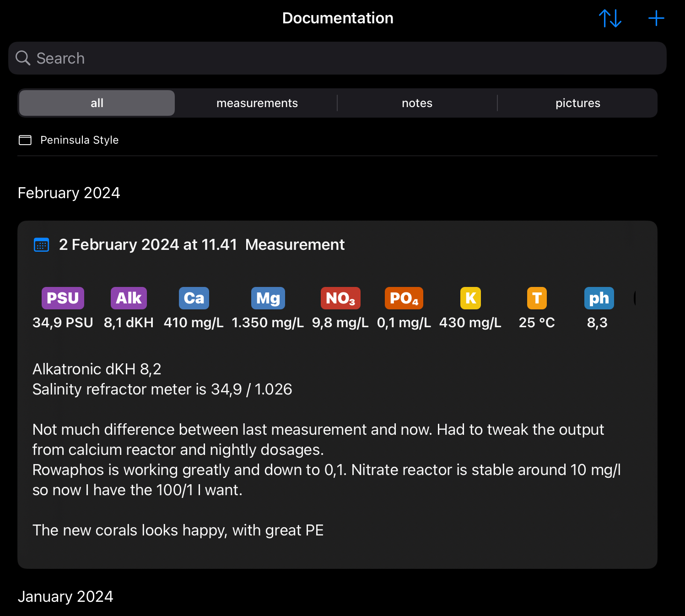Open the 2 February 2024 measurement entry
The height and width of the screenshot is (616, 685).
(201, 245)
